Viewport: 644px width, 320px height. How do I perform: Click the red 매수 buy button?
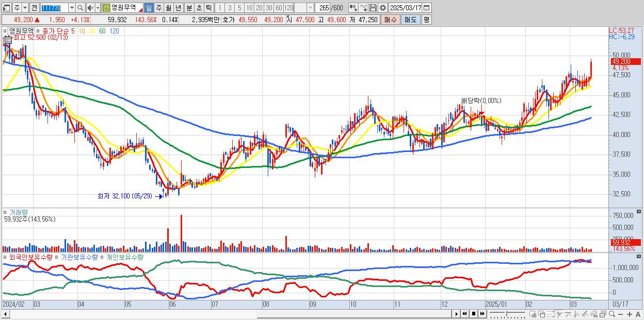tap(390, 20)
